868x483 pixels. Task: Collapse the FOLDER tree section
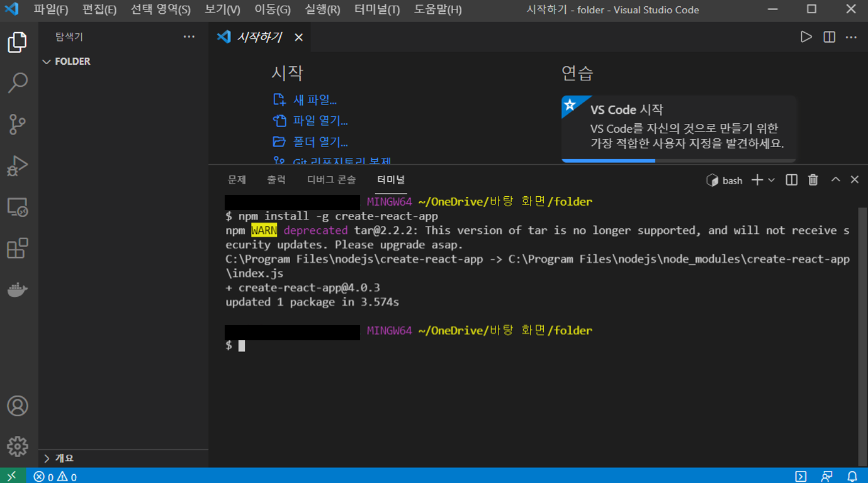tap(123, 61)
